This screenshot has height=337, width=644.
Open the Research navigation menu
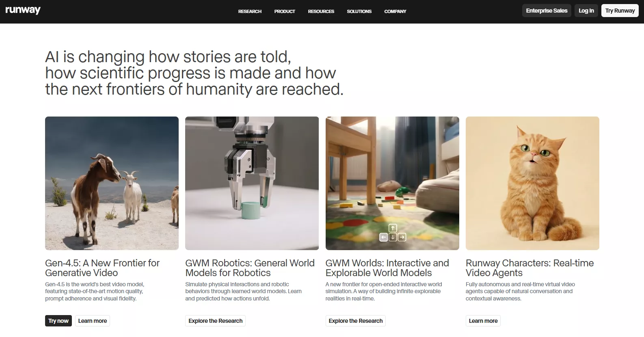tap(250, 11)
